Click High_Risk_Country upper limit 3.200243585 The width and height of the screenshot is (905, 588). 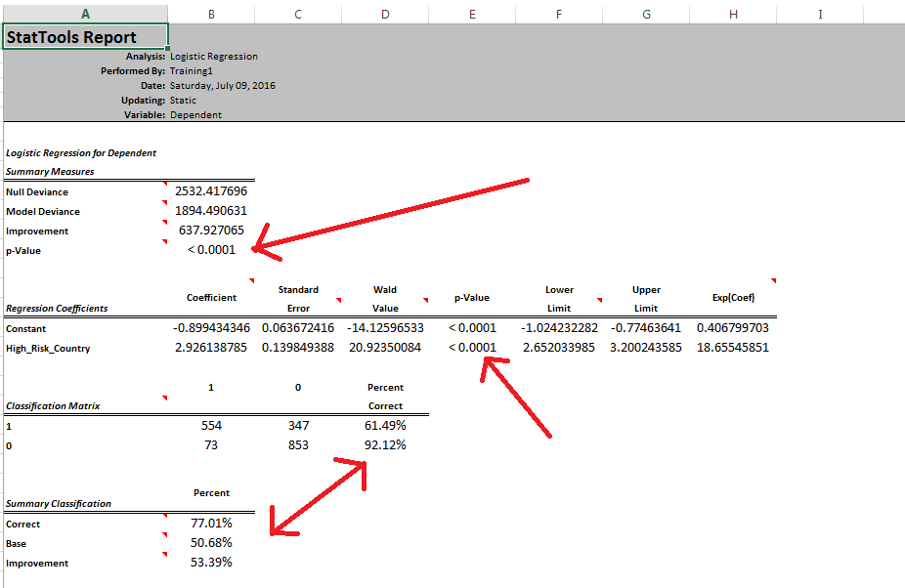point(646,348)
